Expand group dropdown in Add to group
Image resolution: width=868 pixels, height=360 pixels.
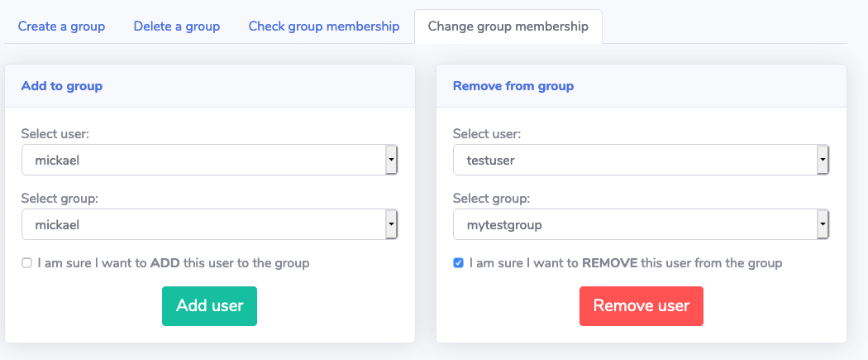[x=209, y=224]
